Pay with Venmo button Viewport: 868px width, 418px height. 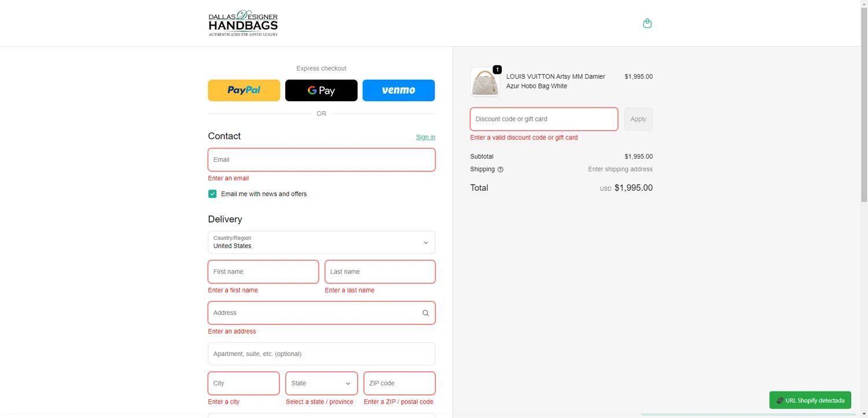click(x=399, y=90)
